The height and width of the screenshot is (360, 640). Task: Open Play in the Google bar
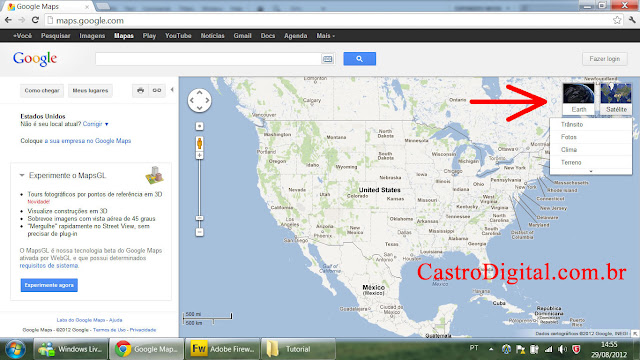point(149,36)
